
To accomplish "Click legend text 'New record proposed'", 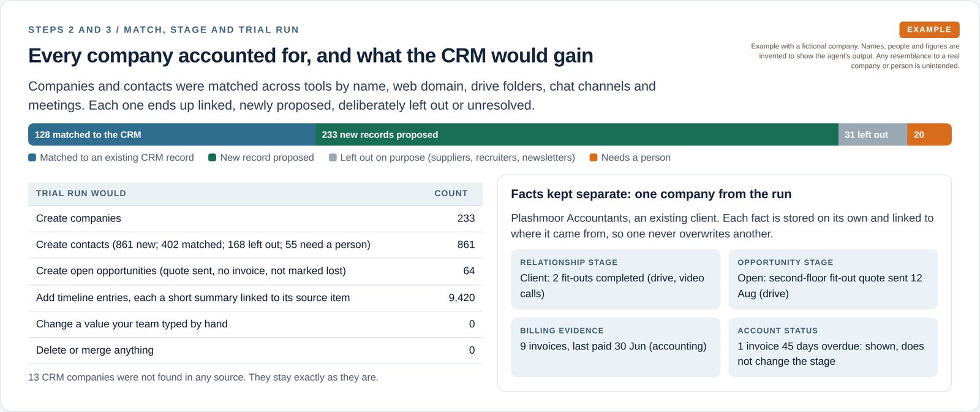I will (267, 158).
